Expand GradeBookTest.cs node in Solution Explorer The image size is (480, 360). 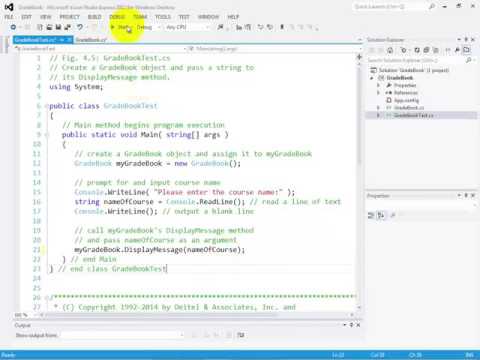click(x=378, y=115)
